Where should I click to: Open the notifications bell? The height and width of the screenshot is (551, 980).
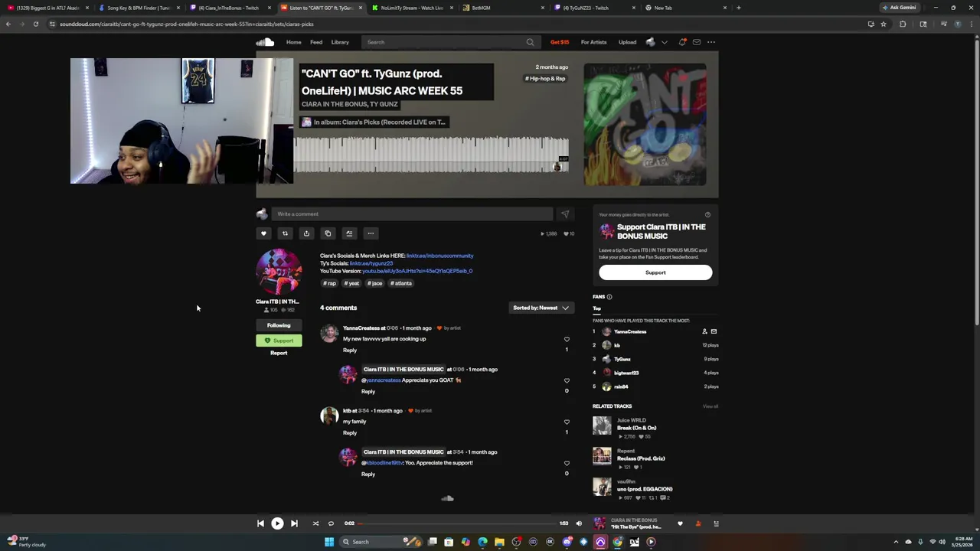tap(682, 42)
